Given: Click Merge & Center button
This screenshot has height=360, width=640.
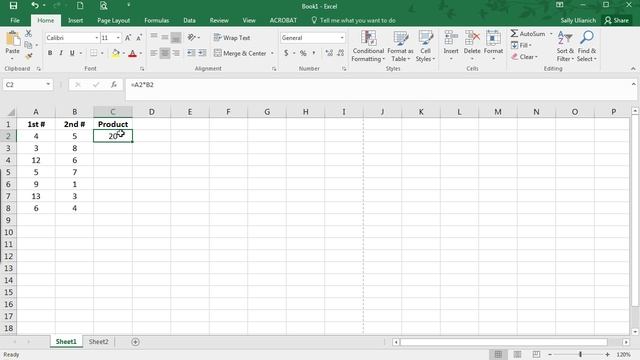Looking at the screenshot, I should [x=240, y=53].
